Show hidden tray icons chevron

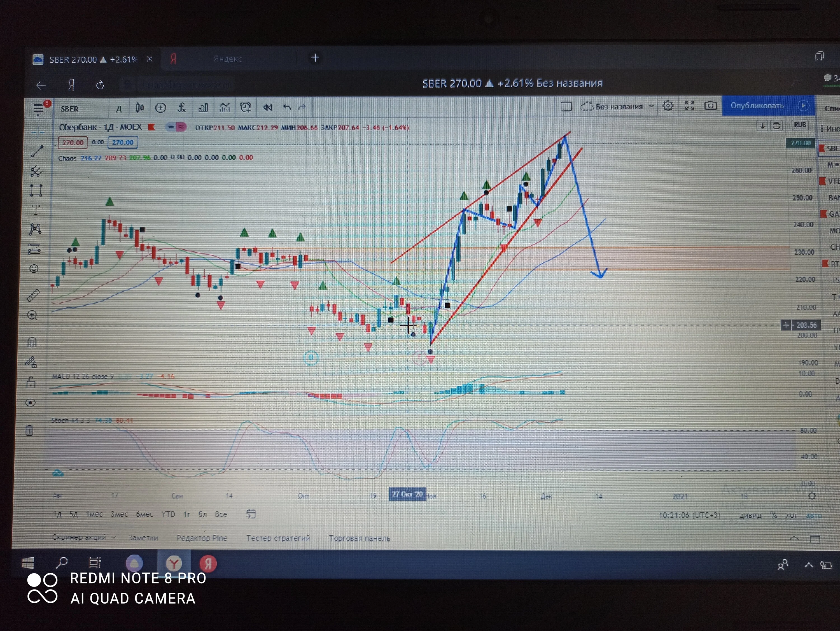coord(808,565)
